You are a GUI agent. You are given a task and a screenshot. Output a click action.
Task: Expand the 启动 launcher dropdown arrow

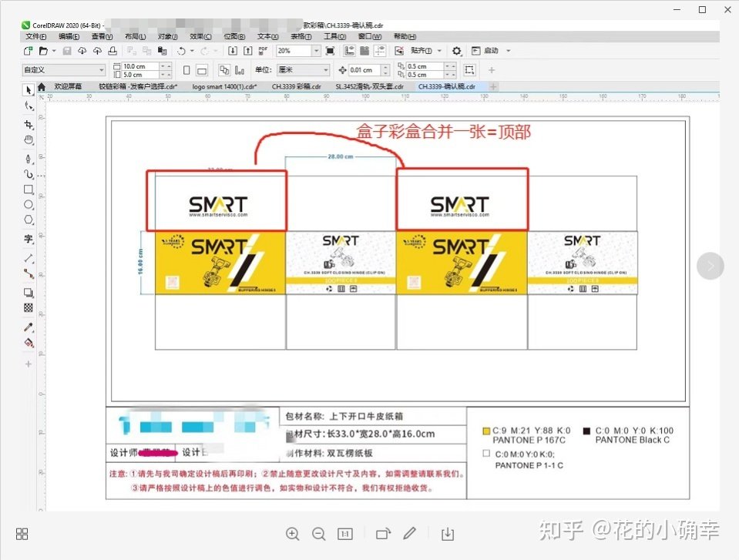pyautogui.click(x=508, y=50)
